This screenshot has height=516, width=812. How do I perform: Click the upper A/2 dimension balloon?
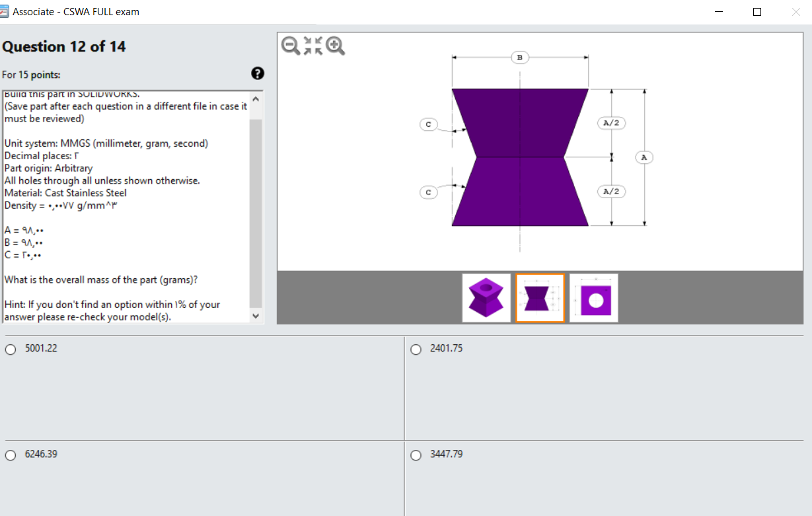tap(611, 123)
